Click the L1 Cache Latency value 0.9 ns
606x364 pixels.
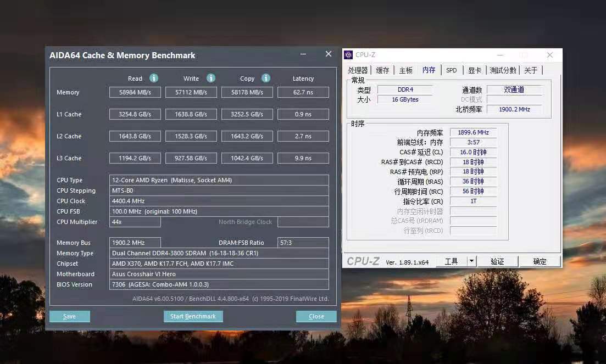click(303, 114)
